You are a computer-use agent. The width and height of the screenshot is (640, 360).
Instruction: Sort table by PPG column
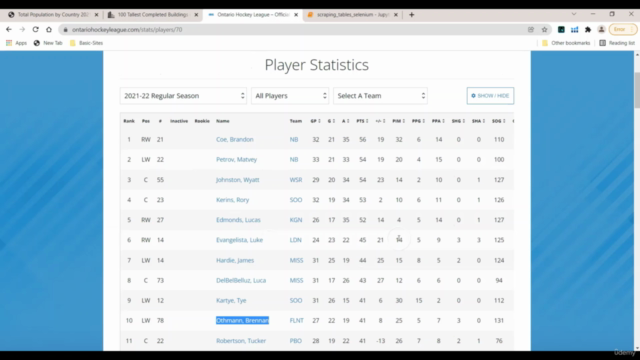point(418,121)
